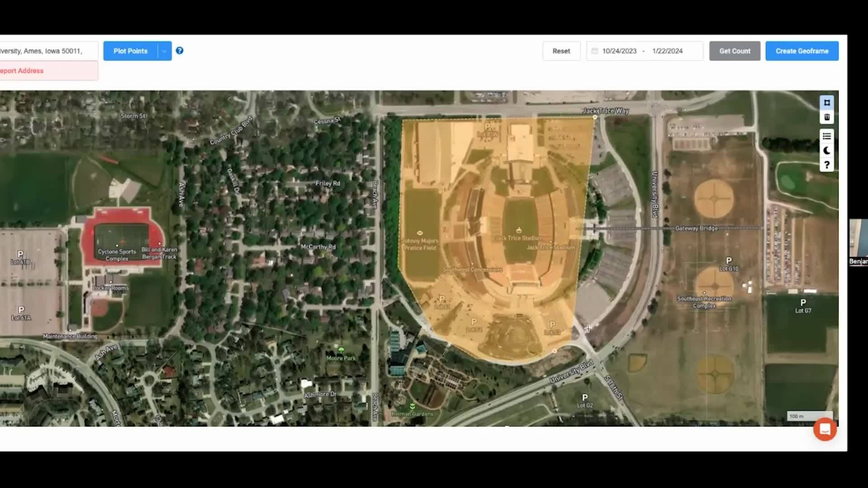Click the calendar icon in the date field

click(x=595, y=51)
